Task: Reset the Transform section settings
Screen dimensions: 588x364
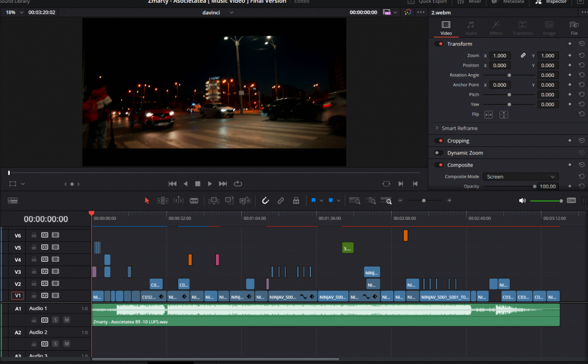Action: [581, 44]
